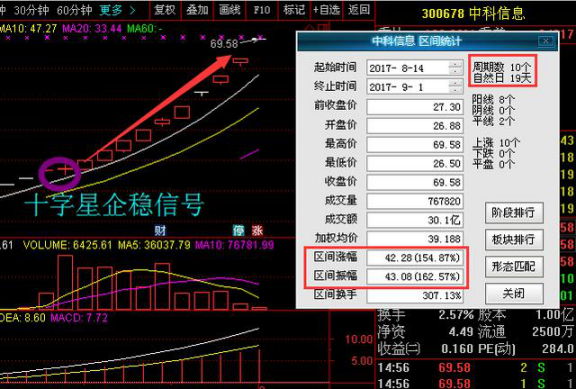
Task: Open 板块排行 sector ranking
Action: point(514,239)
